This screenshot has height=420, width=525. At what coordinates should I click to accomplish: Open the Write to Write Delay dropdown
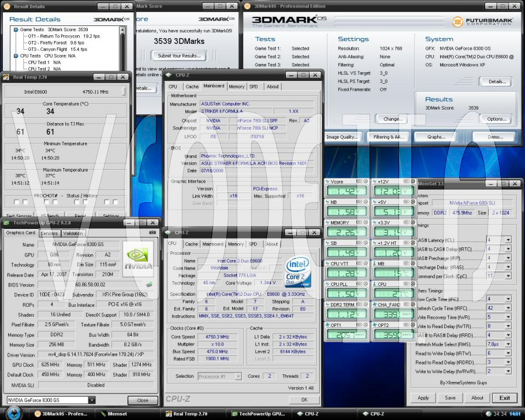pos(508,371)
